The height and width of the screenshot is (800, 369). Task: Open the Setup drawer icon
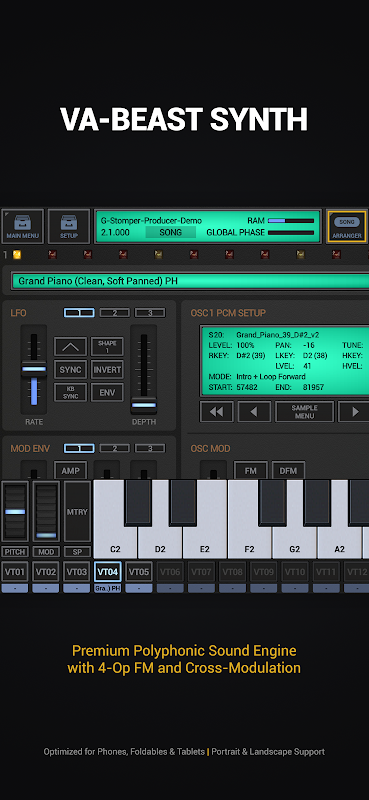click(x=69, y=226)
